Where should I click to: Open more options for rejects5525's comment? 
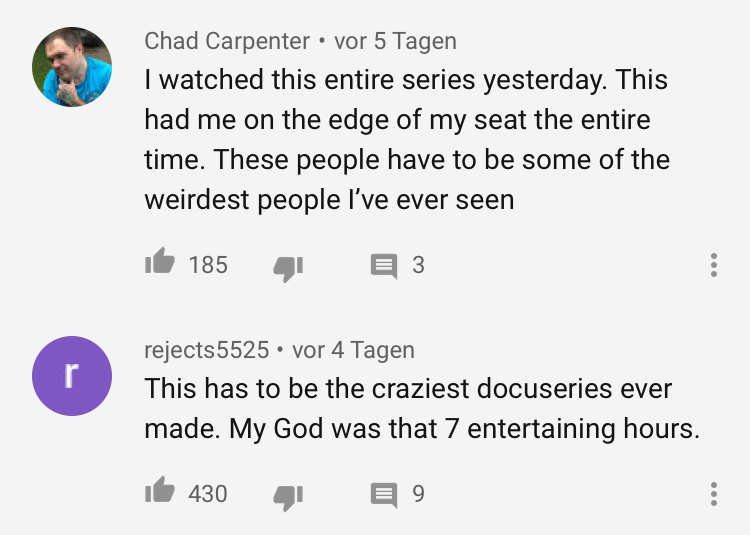pyautogui.click(x=713, y=494)
